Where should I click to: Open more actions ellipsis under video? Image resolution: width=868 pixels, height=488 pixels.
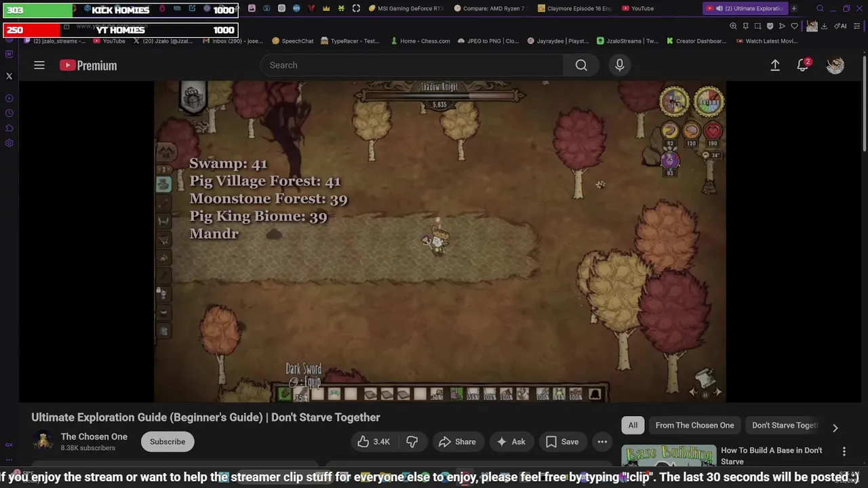coord(602,442)
